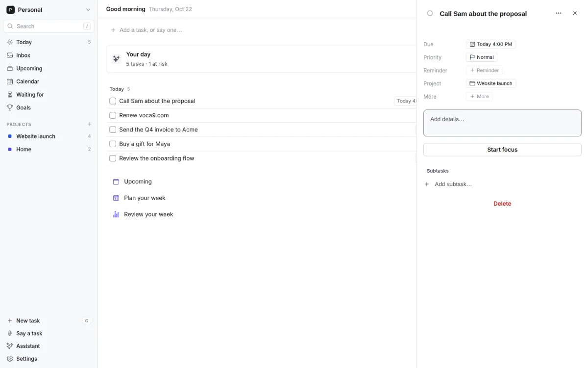The width and height of the screenshot is (588, 368).
Task: Click the Plan your week calendar icon
Action: 116,198
